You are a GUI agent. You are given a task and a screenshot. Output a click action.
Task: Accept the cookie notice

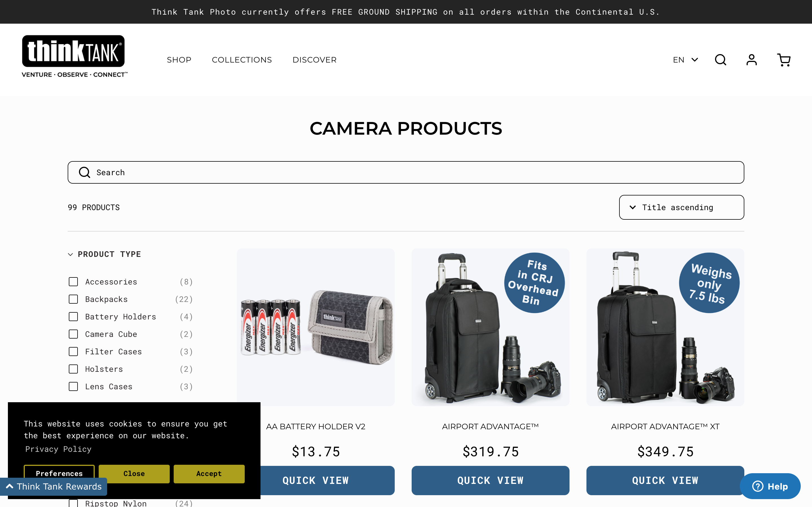pos(209,473)
